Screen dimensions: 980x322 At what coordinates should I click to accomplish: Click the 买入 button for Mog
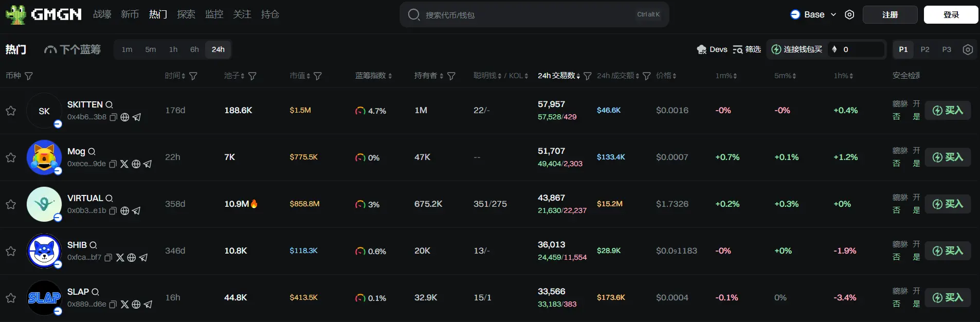(x=948, y=157)
